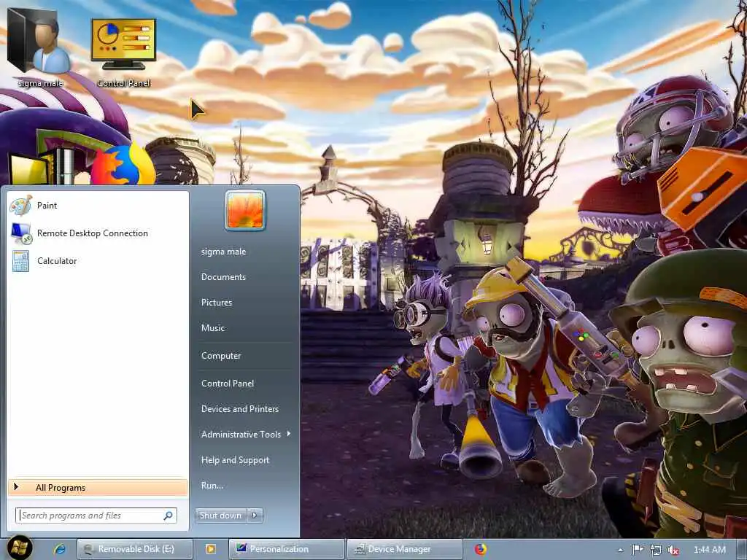Screen dimensions: 747x560
Task: Open the sigma male user folder link
Action: (x=223, y=252)
